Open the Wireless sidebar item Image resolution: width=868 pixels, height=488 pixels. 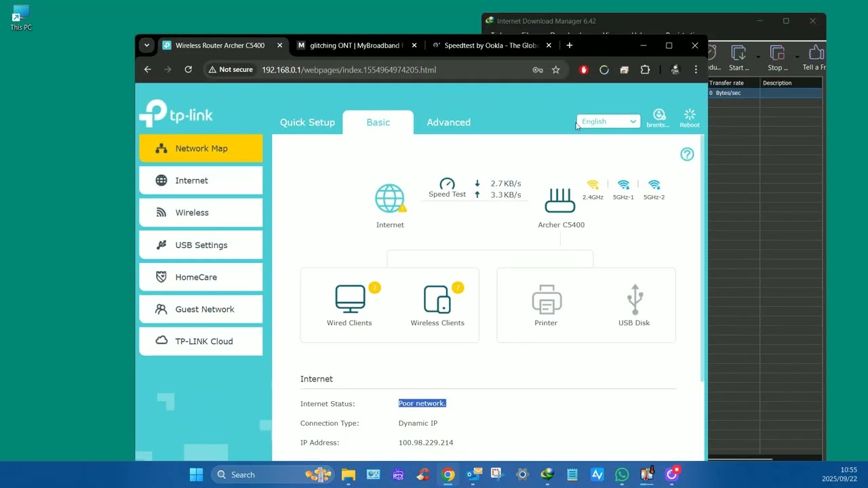click(x=201, y=213)
